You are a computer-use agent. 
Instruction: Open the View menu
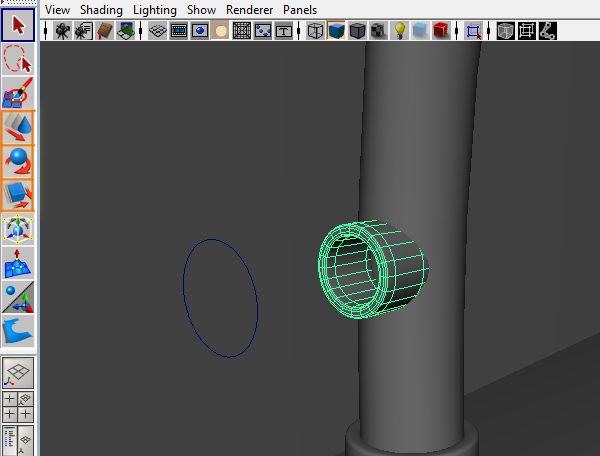point(57,10)
